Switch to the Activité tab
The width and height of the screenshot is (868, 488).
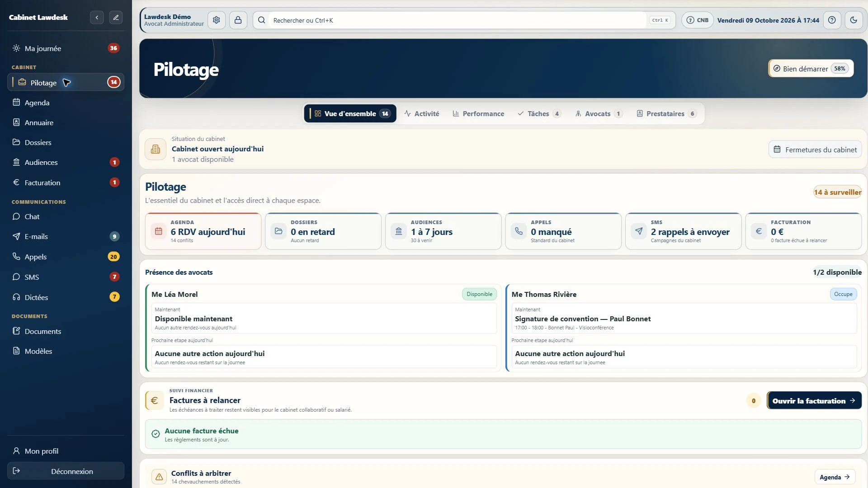coord(422,114)
